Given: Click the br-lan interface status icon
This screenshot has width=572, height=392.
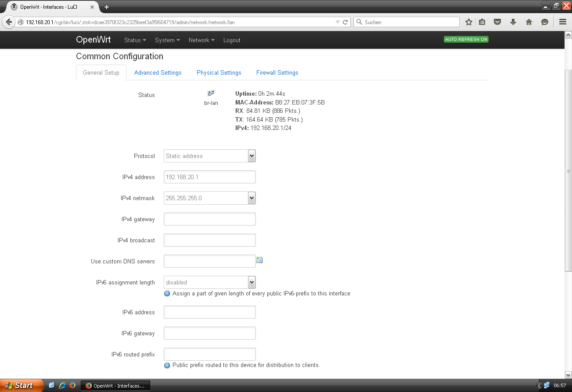Looking at the screenshot, I should click(211, 94).
